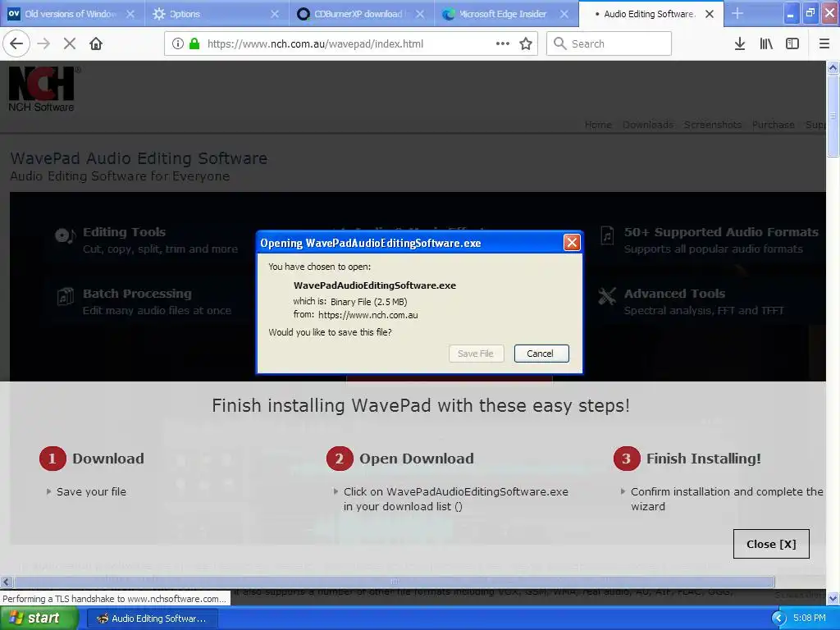Click the Advanced Tools wrench icon
840x630 pixels.
[x=607, y=295]
